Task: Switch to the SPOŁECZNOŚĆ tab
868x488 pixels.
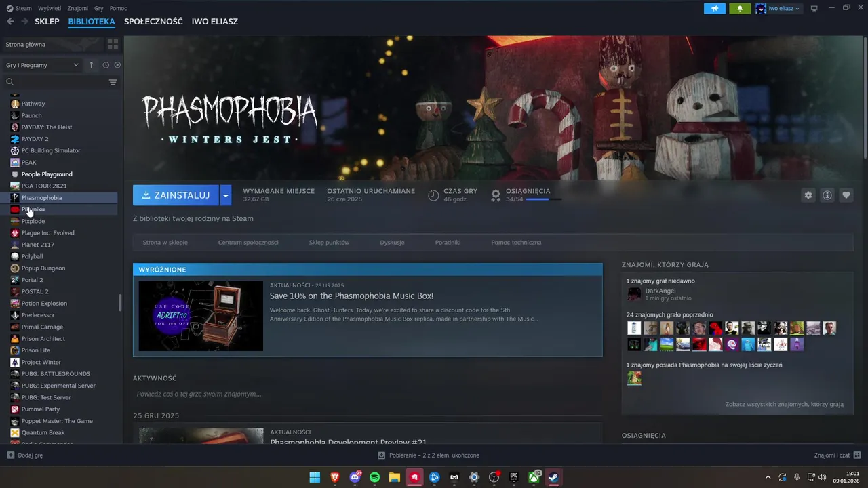Action: pos(153,22)
